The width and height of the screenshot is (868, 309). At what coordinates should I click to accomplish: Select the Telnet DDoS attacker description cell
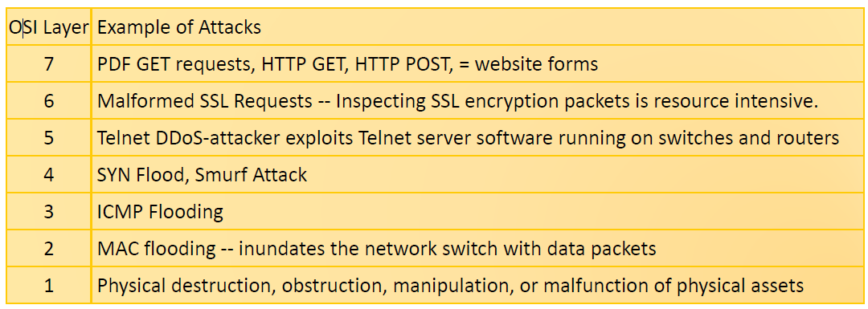click(x=476, y=137)
